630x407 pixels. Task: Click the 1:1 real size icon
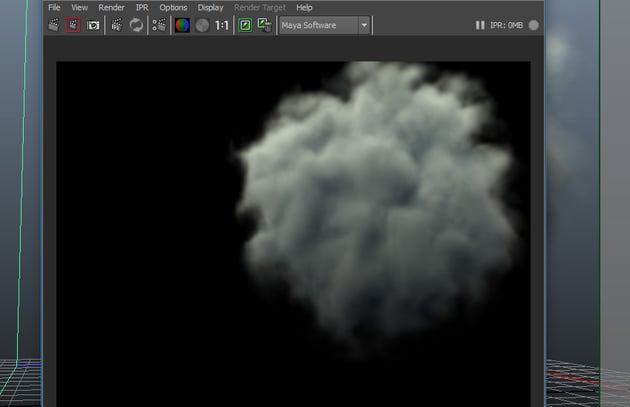tap(222, 26)
